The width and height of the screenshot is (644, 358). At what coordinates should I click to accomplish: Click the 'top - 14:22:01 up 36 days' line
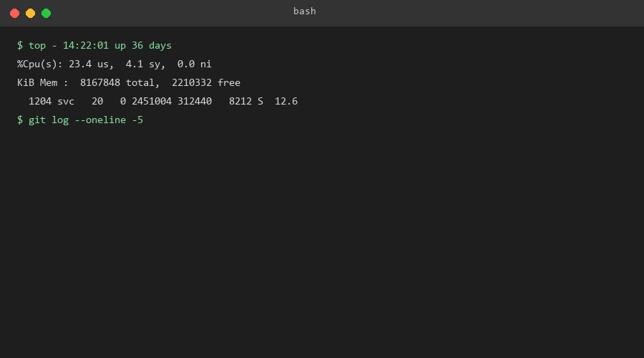94,45
